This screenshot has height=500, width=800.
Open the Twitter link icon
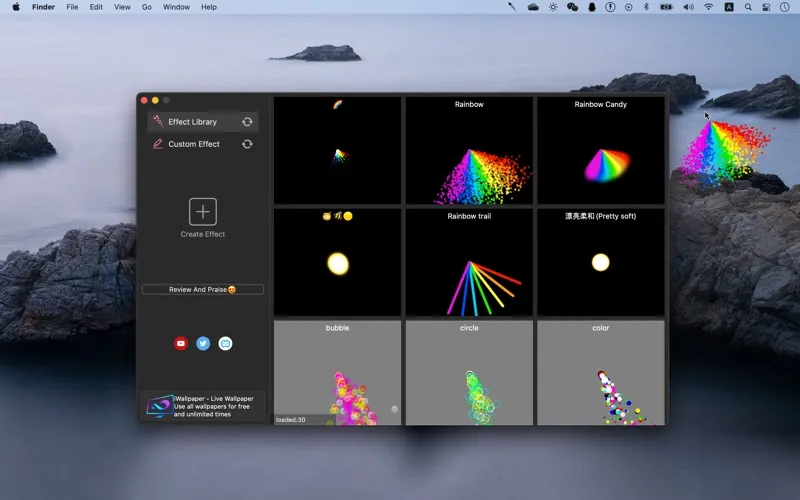[203, 343]
